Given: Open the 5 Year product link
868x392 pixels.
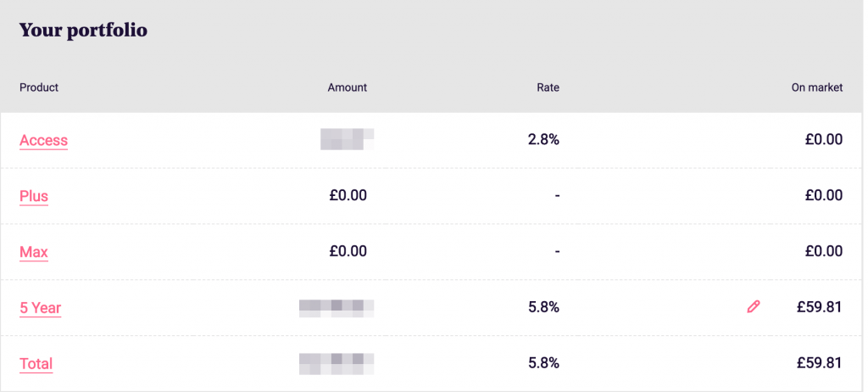Looking at the screenshot, I should click(x=40, y=308).
